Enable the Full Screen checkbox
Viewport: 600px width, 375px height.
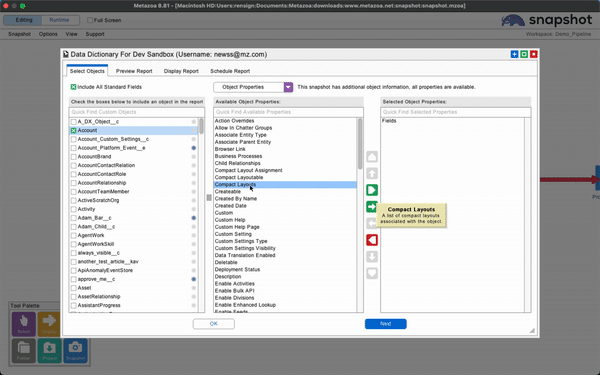90,20
